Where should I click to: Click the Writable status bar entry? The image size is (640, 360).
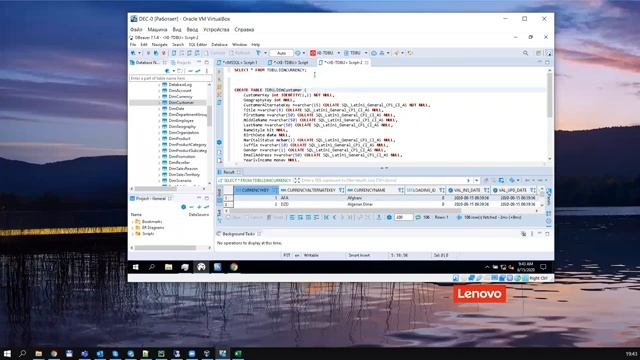(x=311, y=256)
